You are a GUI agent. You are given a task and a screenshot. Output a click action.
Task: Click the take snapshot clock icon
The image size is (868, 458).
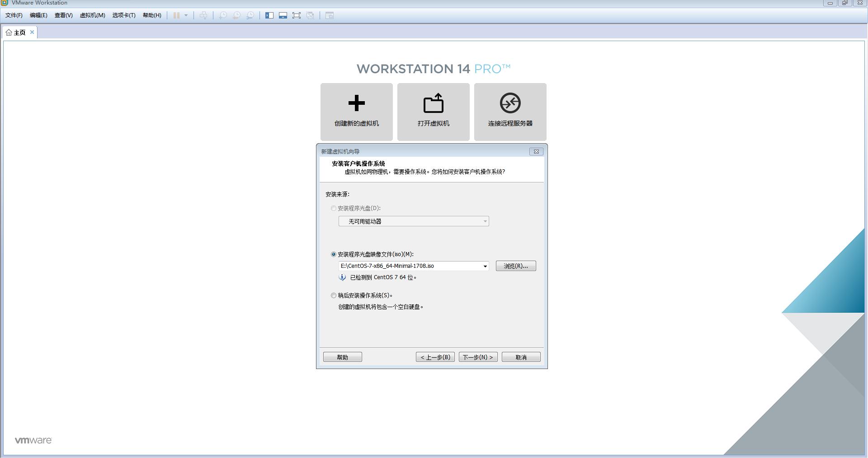click(223, 15)
